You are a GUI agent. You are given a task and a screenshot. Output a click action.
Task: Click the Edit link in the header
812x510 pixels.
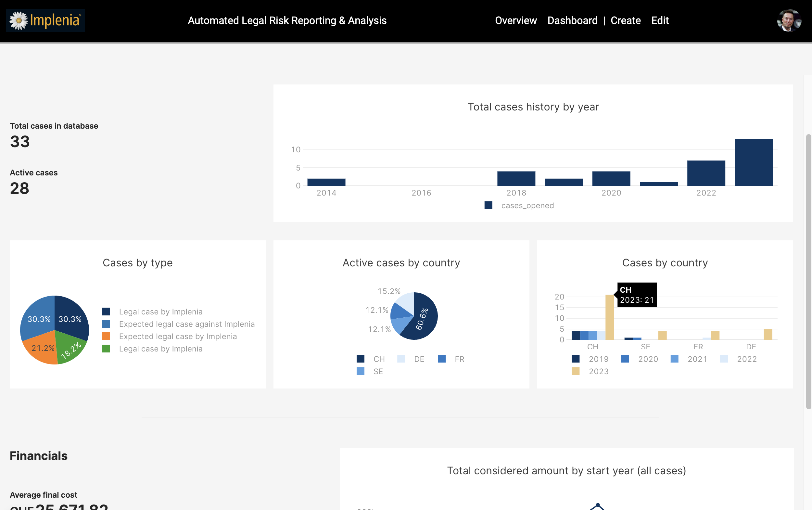(660, 20)
